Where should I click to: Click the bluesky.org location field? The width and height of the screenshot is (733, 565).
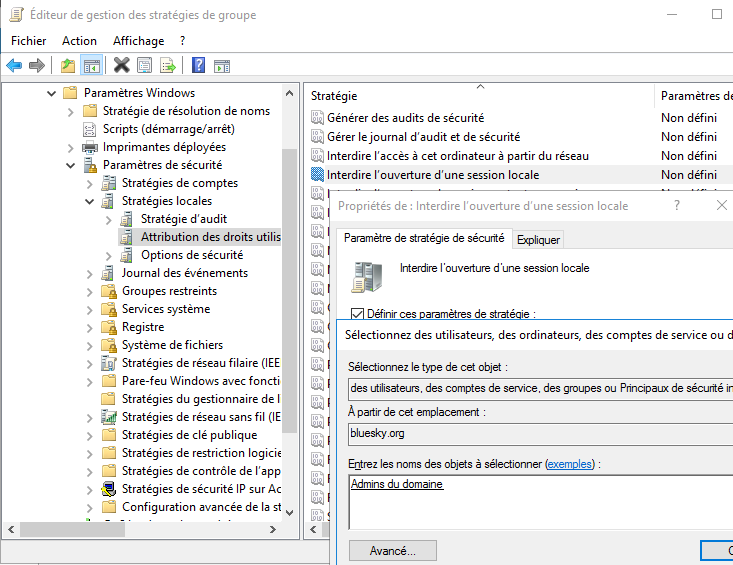coord(541,434)
